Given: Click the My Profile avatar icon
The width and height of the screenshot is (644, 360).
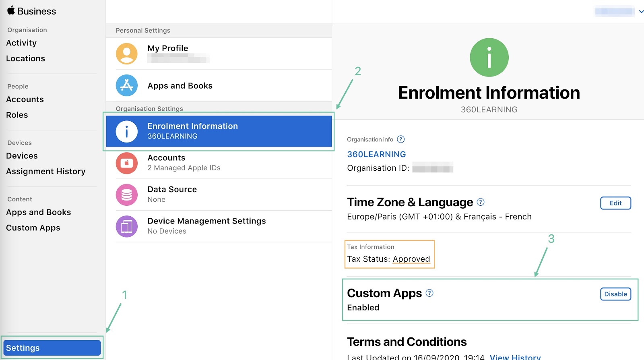Looking at the screenshot, I should click(x=127, y=54).
